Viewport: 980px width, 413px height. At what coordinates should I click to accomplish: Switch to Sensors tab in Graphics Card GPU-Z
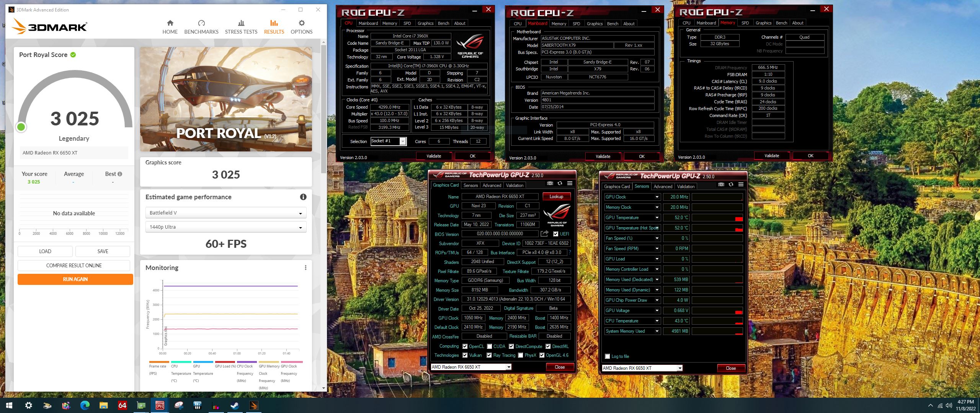point(470,185)
